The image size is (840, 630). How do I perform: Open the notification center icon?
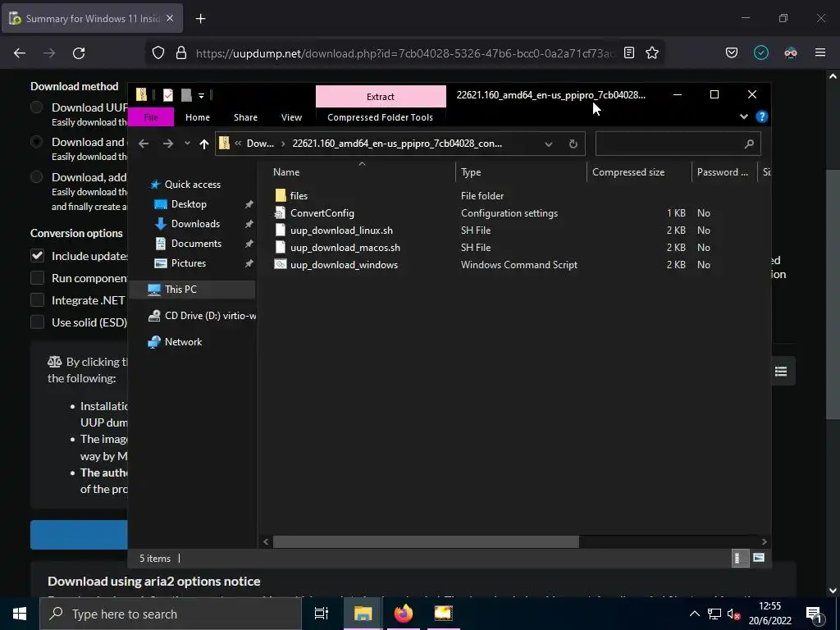tap(813, 614)
